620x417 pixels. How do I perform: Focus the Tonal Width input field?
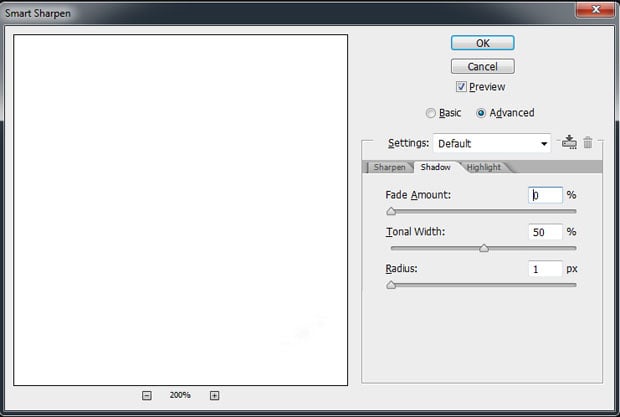[x=545, y=232]
